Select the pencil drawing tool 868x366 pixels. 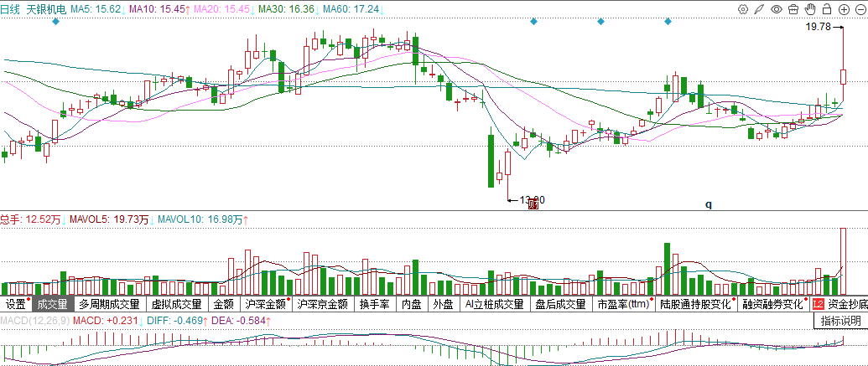point(759,9)
